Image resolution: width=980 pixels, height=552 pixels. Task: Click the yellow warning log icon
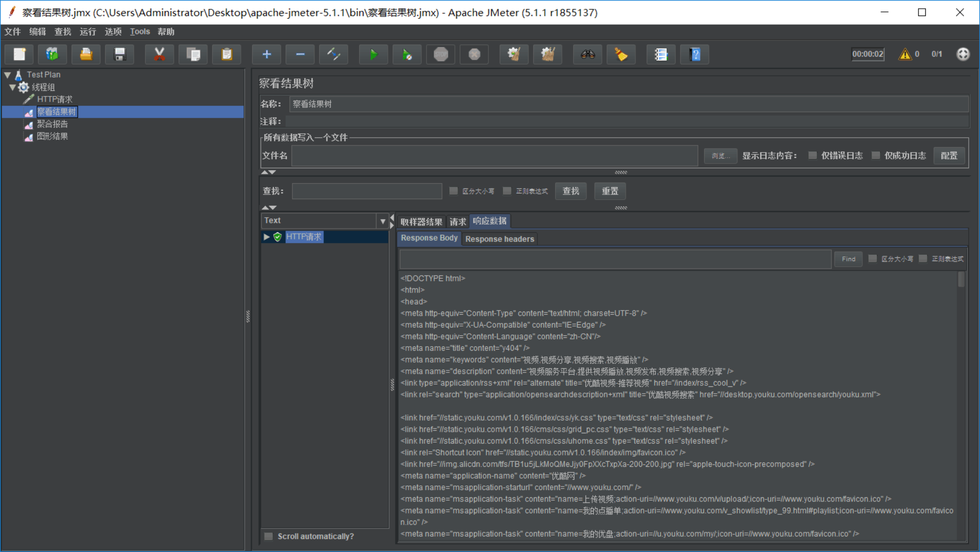coord(905,54)
